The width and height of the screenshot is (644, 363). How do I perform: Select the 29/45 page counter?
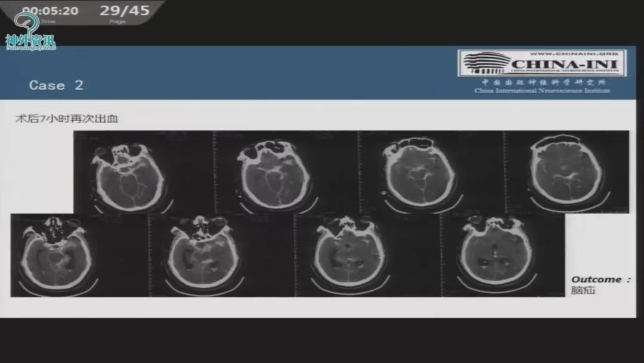pyautogui.click(x=125, y=10)
